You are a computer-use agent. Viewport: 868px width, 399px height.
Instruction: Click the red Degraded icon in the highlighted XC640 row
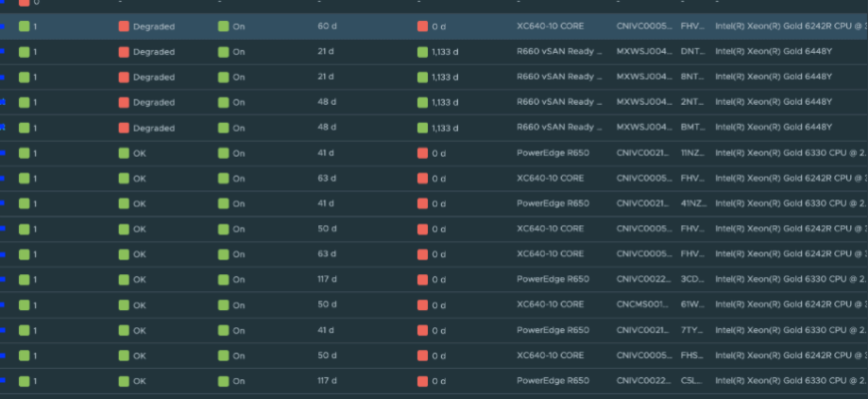click(x=124, y=27)
